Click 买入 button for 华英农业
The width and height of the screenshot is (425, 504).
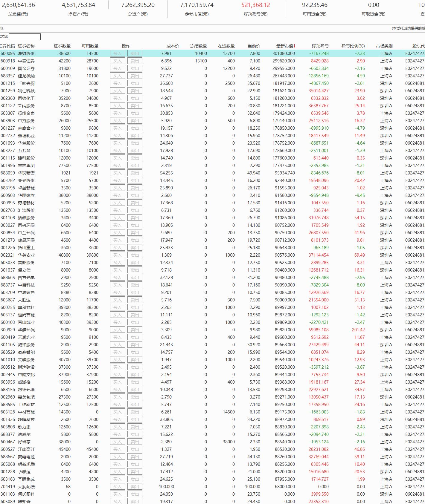[118, 255]
